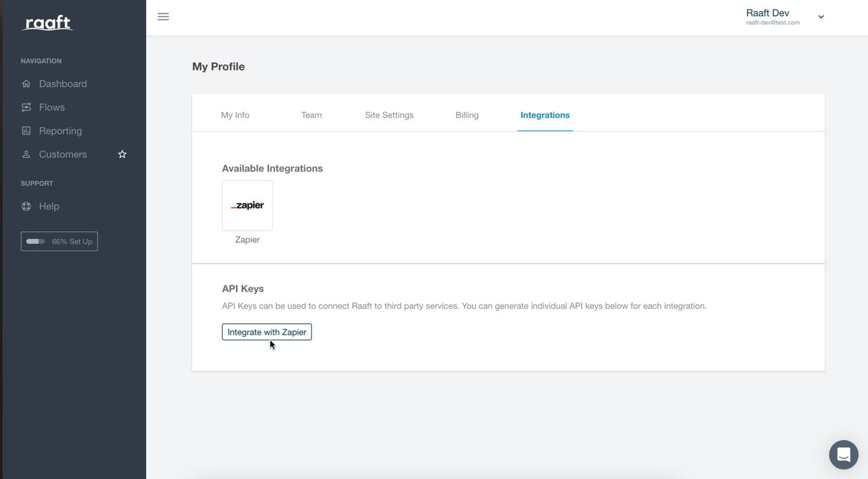This screenshot has height=479, width=868.
Task: Select the Integrations tab
Action: tap(545, 115)
